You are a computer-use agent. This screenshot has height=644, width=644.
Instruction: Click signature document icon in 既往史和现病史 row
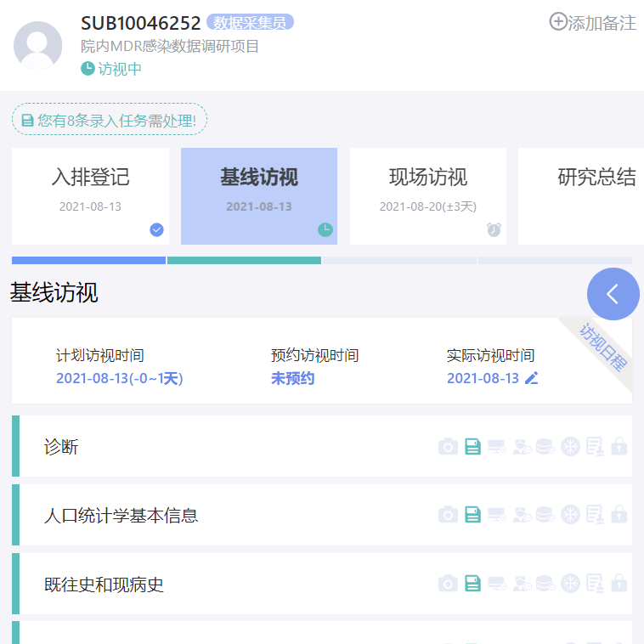pos(595,584)
